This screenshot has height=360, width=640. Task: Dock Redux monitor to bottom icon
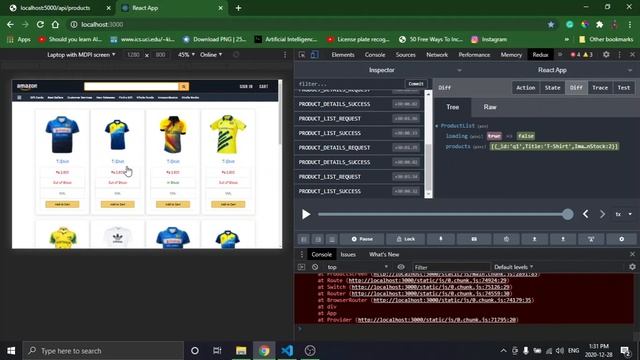(332, 239)
